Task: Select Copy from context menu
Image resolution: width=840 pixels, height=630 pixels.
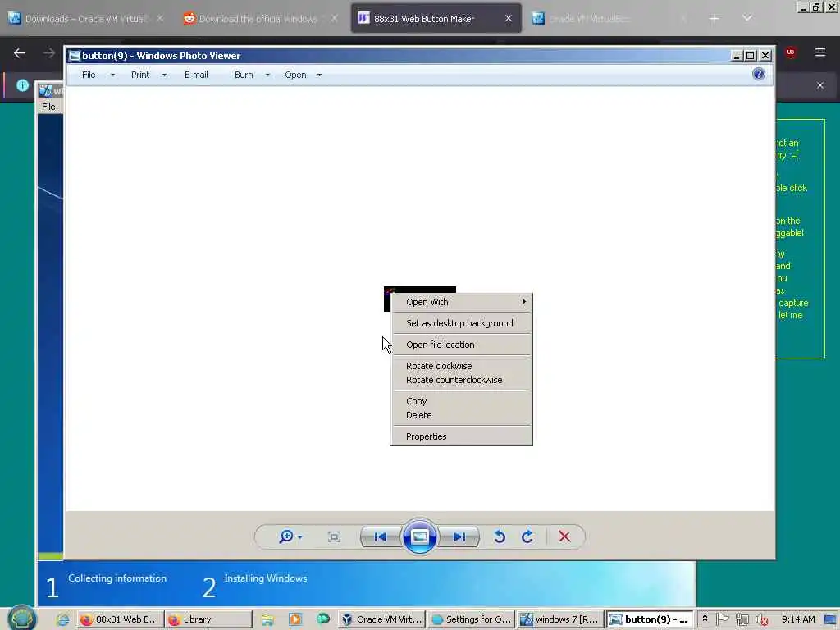Action: 462,401
